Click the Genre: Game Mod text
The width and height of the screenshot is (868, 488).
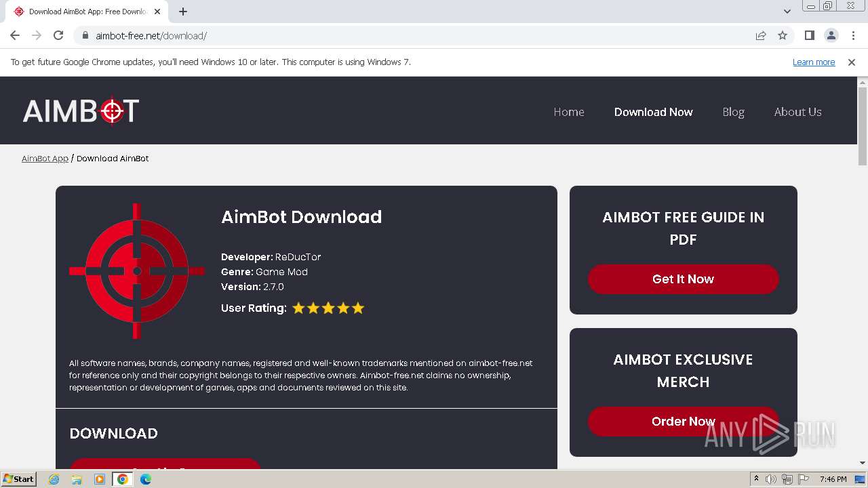pos(264,272)
